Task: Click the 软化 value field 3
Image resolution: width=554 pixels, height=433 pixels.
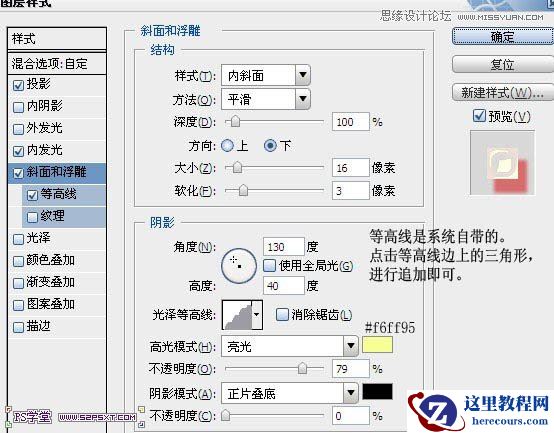Action: tap(350, 191)
